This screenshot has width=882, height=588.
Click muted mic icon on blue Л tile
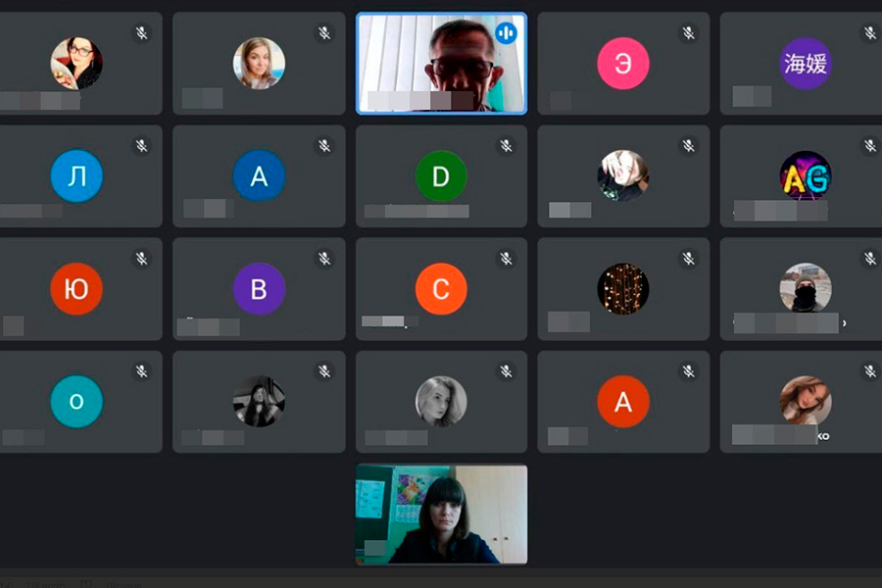point(142,146)
